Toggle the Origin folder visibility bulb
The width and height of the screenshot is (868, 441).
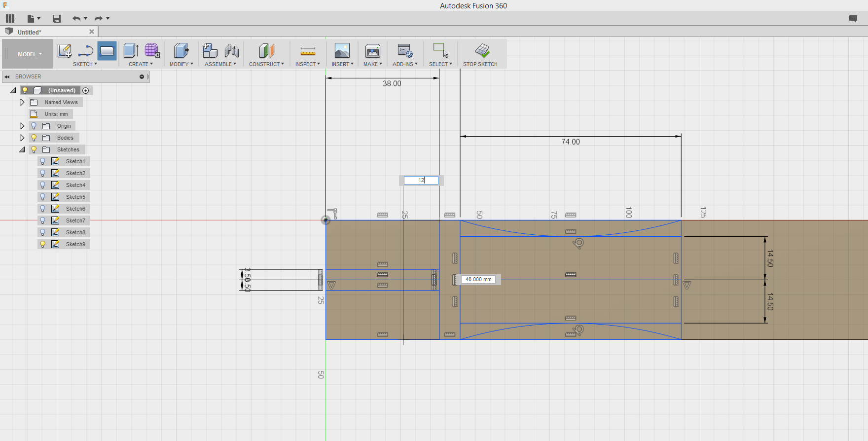(x=34, y=126)
